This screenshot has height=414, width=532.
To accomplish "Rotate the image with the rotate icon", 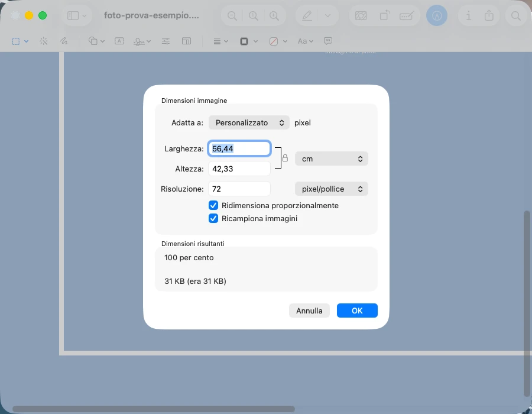I will [x=384, y=15].
